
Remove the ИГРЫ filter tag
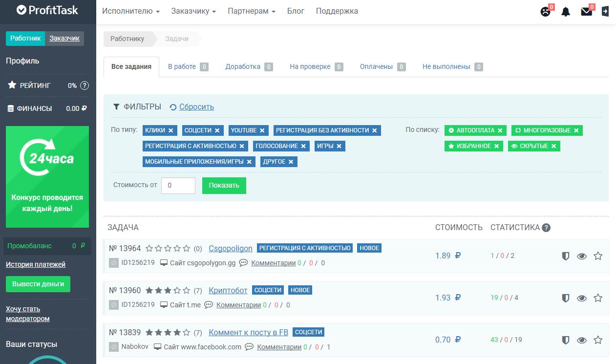coord(339,146)
